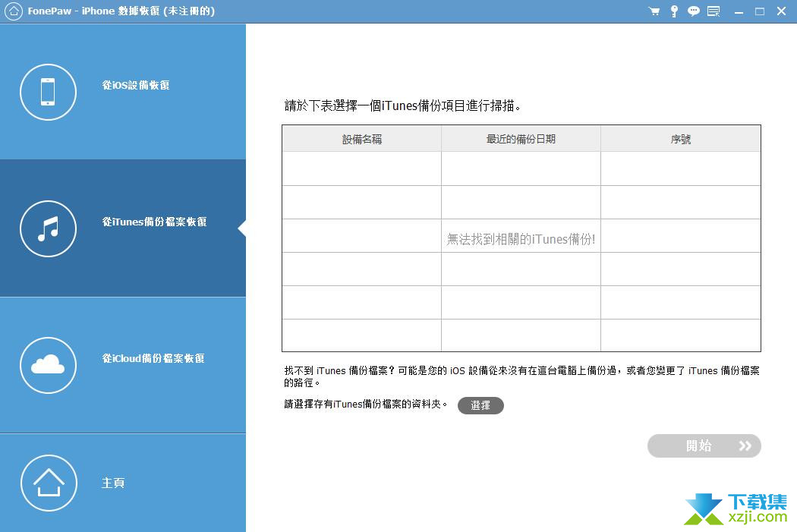This screenshot has height=532, width=797.
Task: Click the 請於下表選擇一個iTunes備份項目進行掃描 heading
Action: pos(402,105)
